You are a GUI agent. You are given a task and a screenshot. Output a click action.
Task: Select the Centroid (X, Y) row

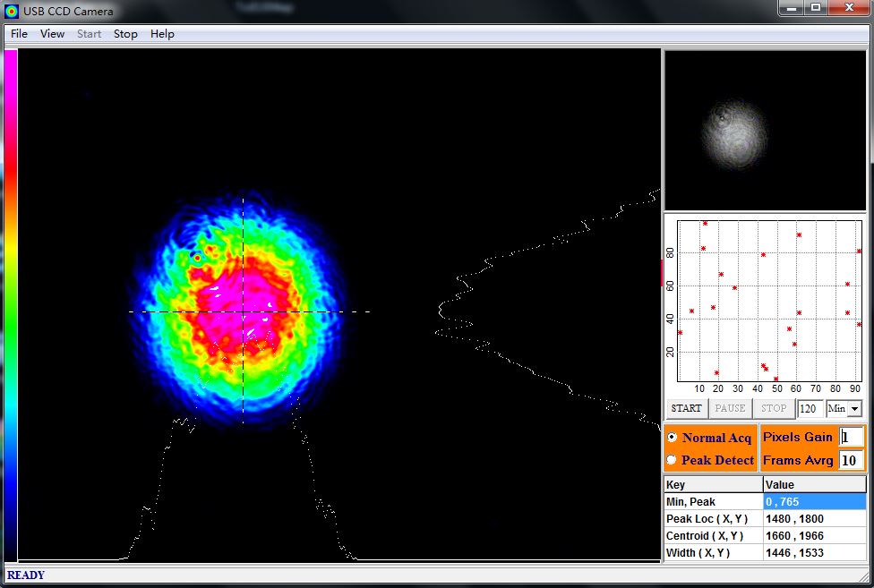point(765,536)
